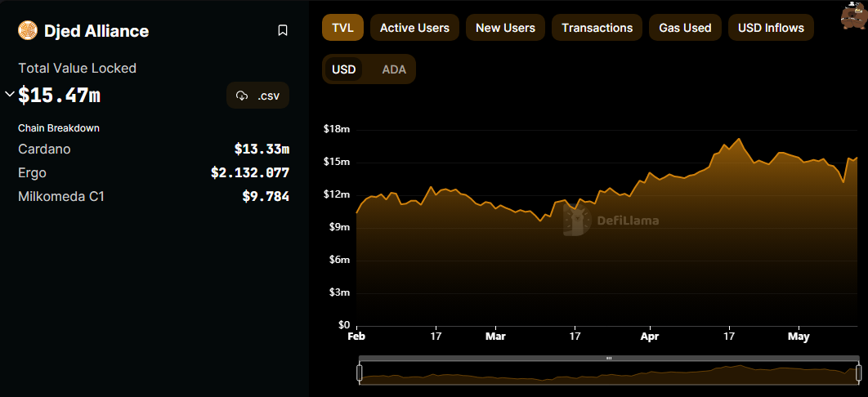Bookmark the Djed Alliance protocol

[x=282, y=30]
